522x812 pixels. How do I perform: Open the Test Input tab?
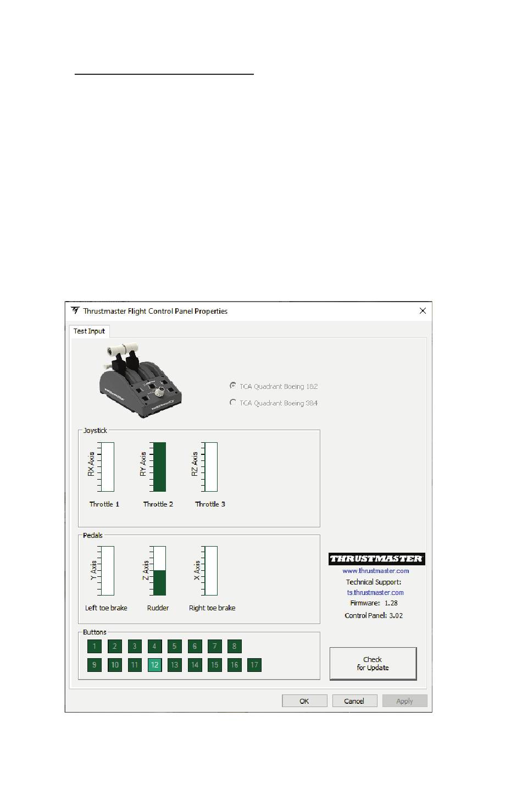pyautogui.click(x=89, y=331)
